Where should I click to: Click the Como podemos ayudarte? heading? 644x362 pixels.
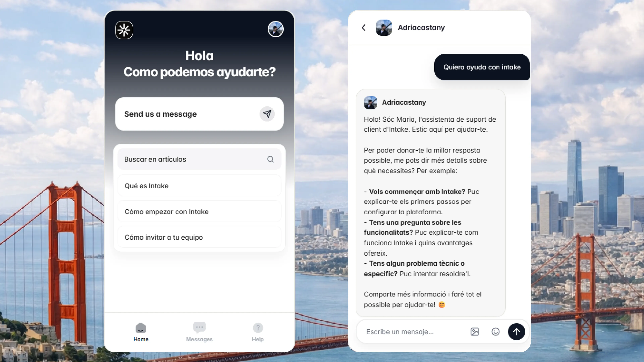click(199, 72)
